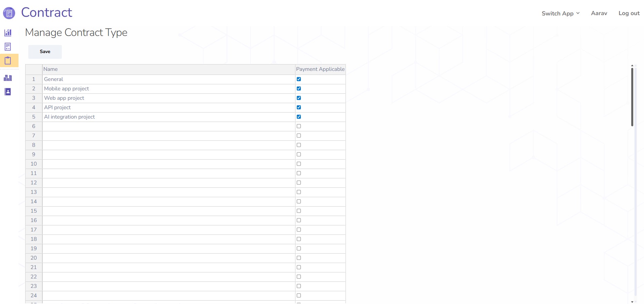Screen dimensions: 644x304
Task: Click the Payment Applicable column header
Action: point(320,69)
